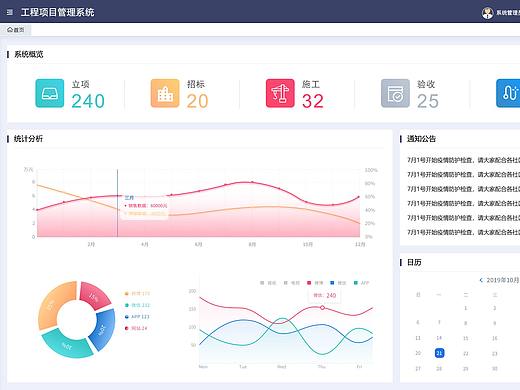Select calendar date 30
Viewport: 520px width, 390px height.
click(x=495, y=369)
